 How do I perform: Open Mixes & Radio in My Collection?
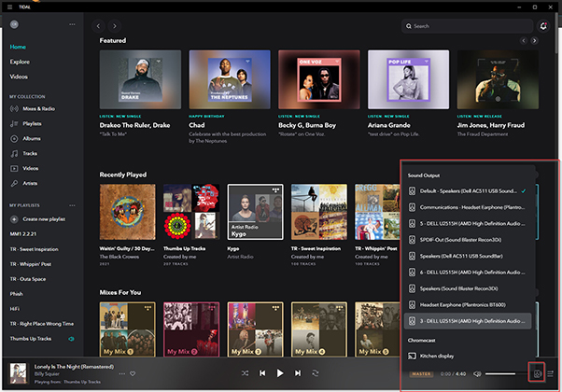tap(33, 109)
